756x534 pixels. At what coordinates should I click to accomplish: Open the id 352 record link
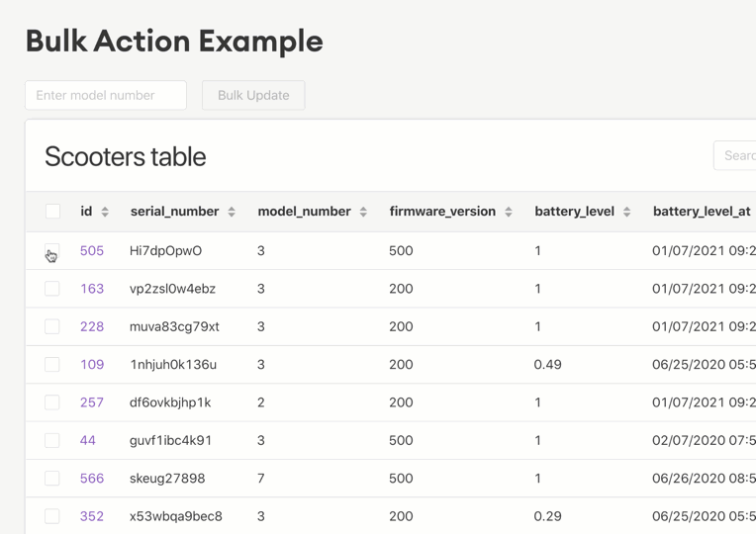(92, 516)
